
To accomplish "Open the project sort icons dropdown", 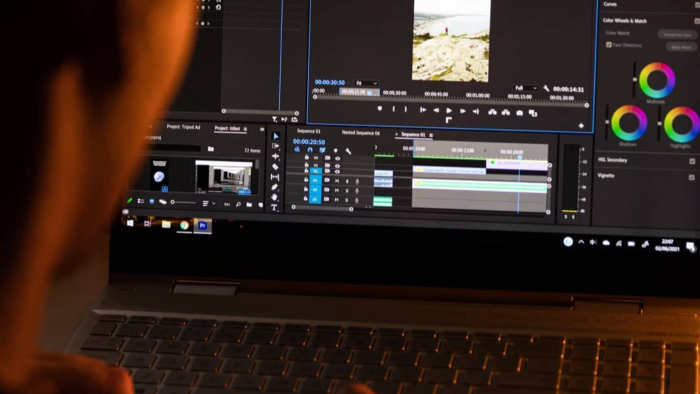I will 208,203.
